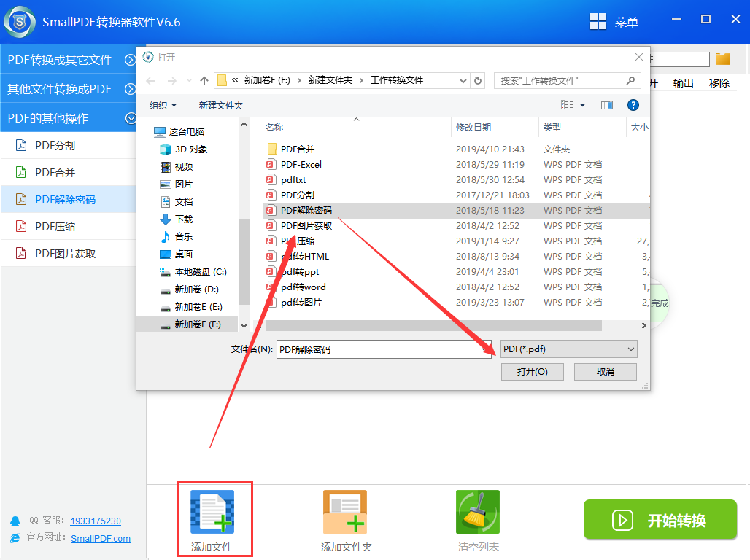750x560 pixels.
Task: Open QQ customer service number link
Action: click(x=96, y=521)
